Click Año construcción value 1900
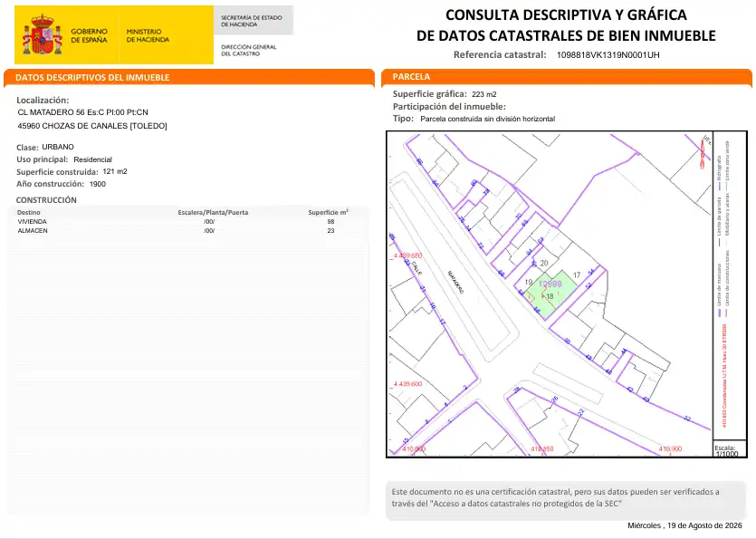The image size is (756, 539). (98, 184)
